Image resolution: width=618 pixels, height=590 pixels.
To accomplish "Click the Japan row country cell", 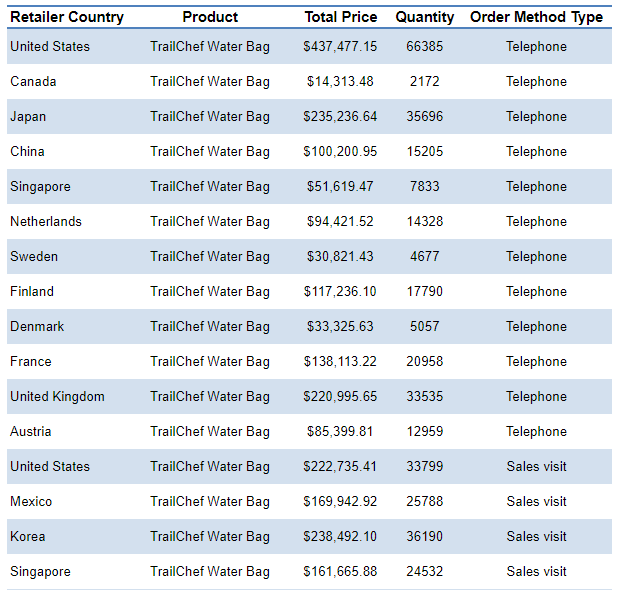I will click(28, 117).
